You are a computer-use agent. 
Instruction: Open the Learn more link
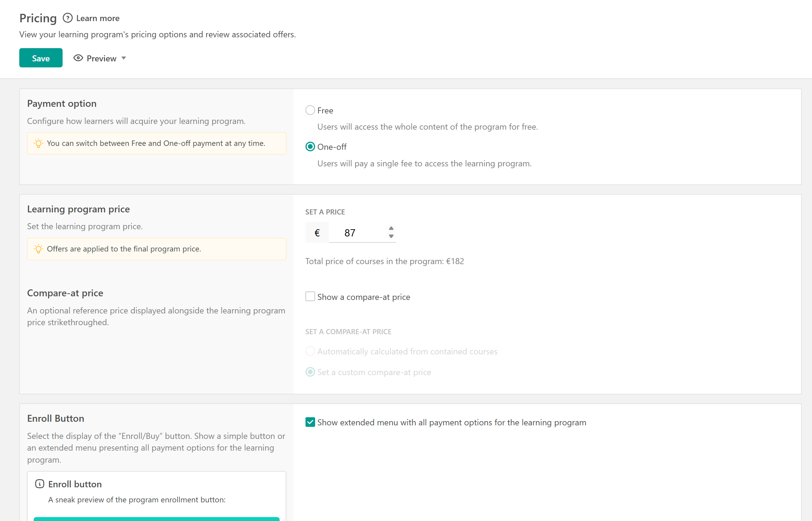(98, 18)
